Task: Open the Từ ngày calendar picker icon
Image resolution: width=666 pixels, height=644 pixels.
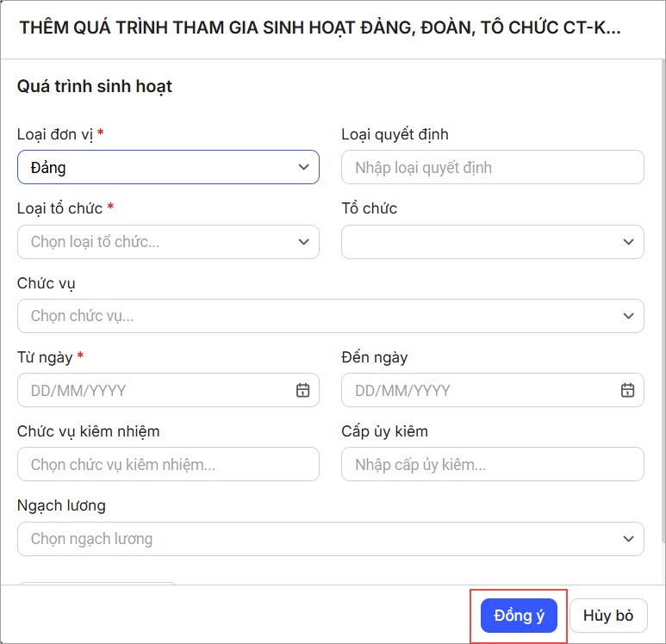Action: (302, 390)
